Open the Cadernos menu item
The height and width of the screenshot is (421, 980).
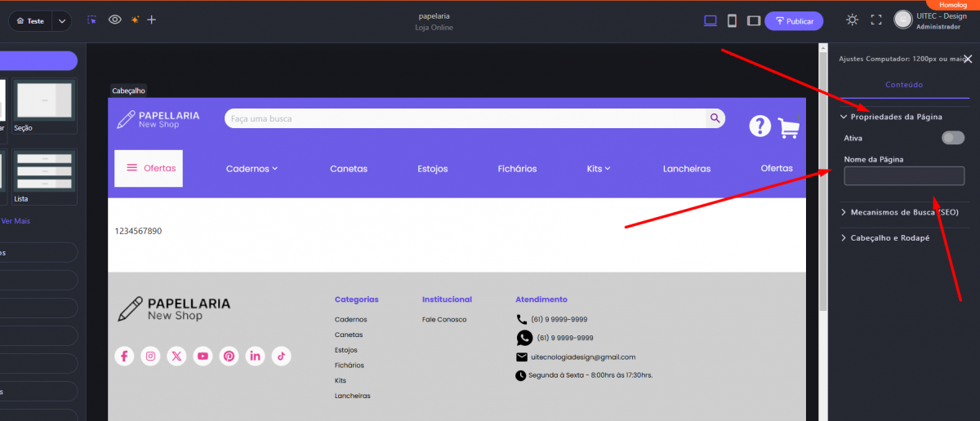[x=252, y=169]
